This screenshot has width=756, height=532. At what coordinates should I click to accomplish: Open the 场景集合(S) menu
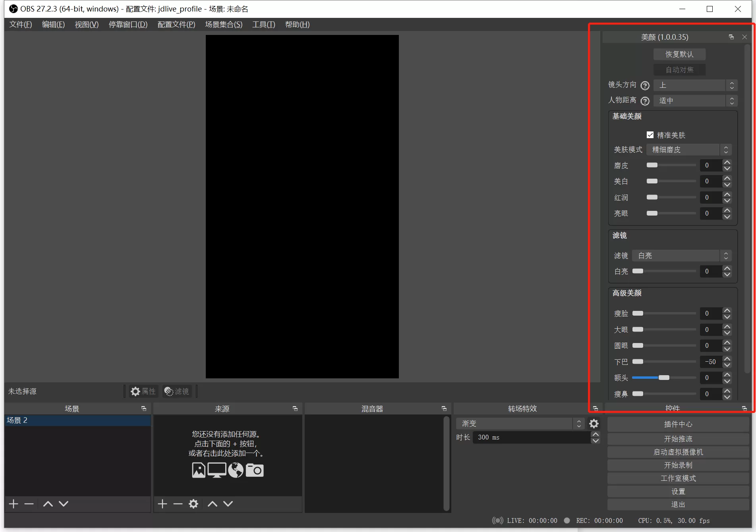pyautogui.click(x=224, y=25)
